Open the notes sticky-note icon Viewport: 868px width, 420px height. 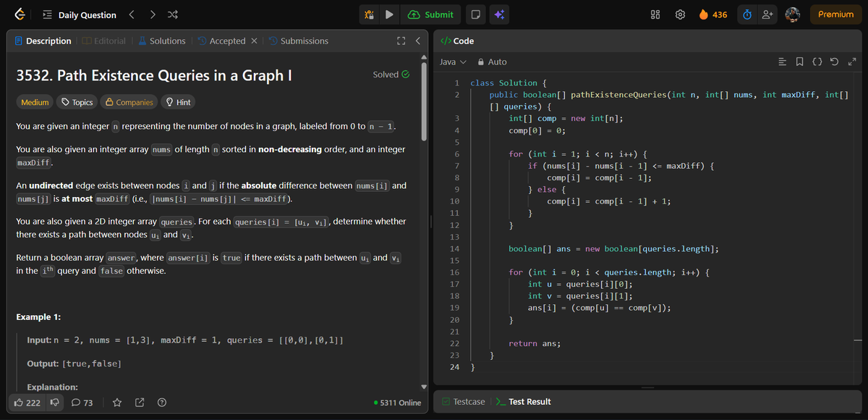[475, 14]
